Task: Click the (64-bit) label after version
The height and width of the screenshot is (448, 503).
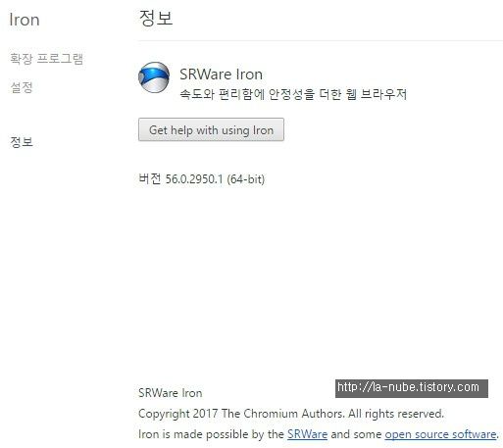Action: coord(245,179)
